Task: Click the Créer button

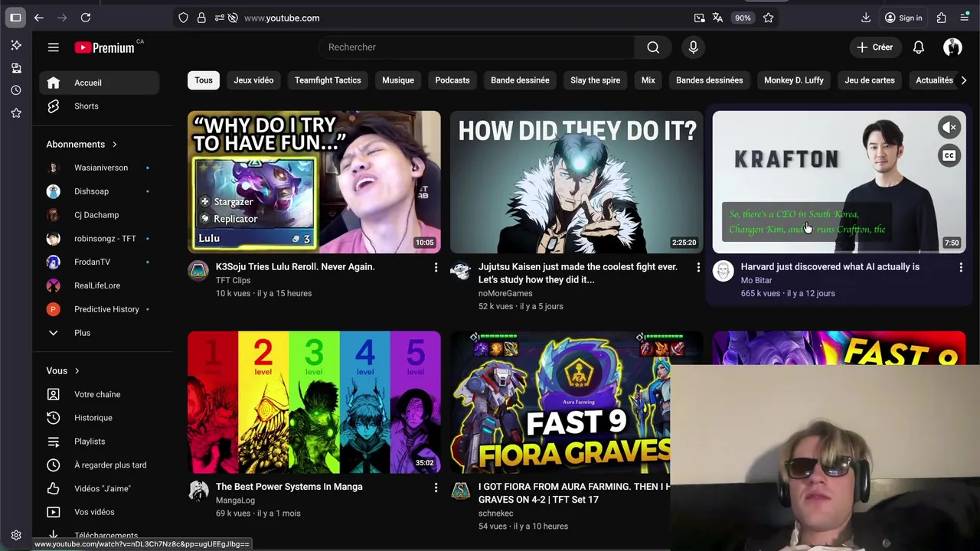Action: 875,47
